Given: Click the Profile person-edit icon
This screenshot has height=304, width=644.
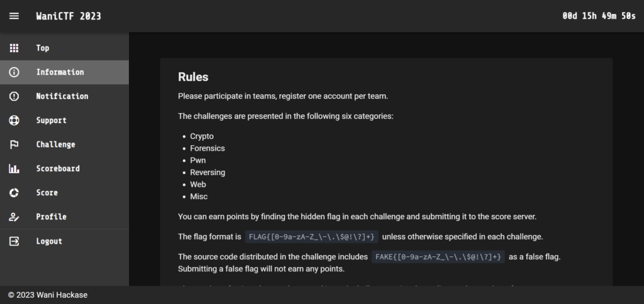Looking at the screenshot, I should (x=14, y=217).
